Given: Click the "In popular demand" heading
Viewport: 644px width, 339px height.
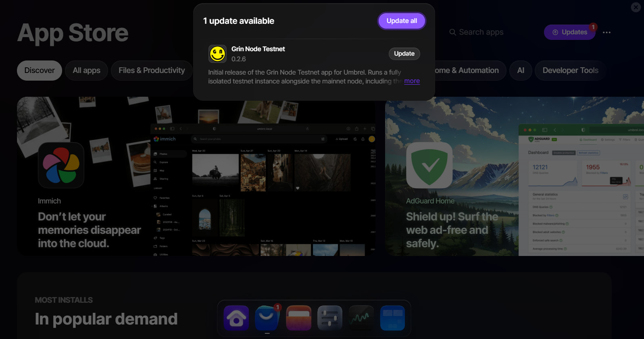Looking at the screenshot, I should (106, 319).
